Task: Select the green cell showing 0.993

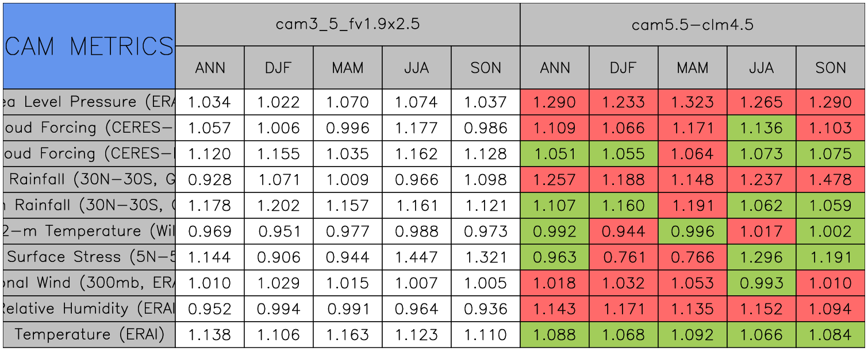Action: pyautogui.click(x=761, y=283)
